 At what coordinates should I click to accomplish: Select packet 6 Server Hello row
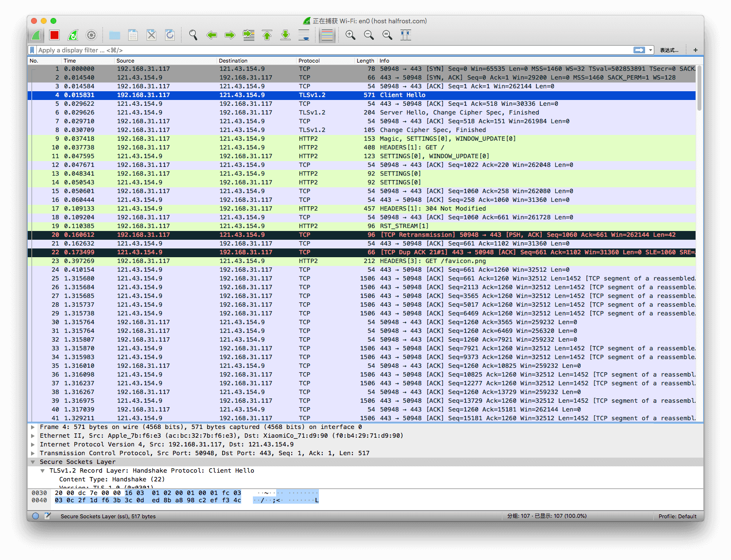[x=362, y=113]
